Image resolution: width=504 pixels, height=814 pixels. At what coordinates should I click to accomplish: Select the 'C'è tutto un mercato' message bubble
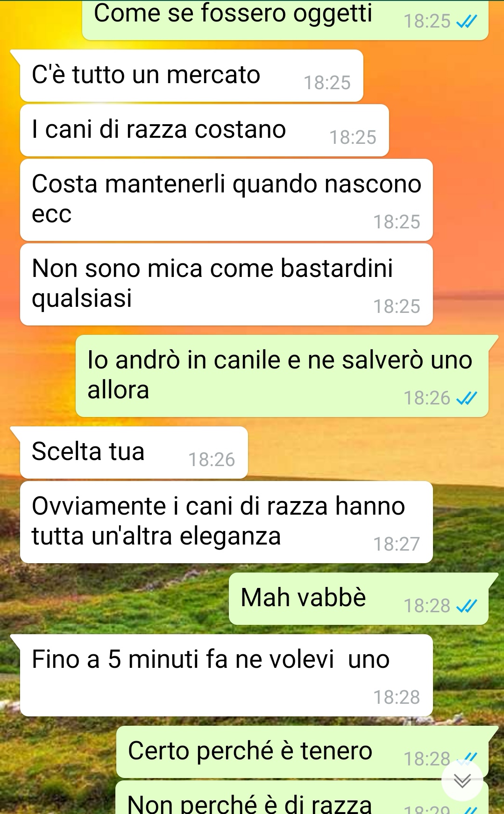[x=192, y=76]
